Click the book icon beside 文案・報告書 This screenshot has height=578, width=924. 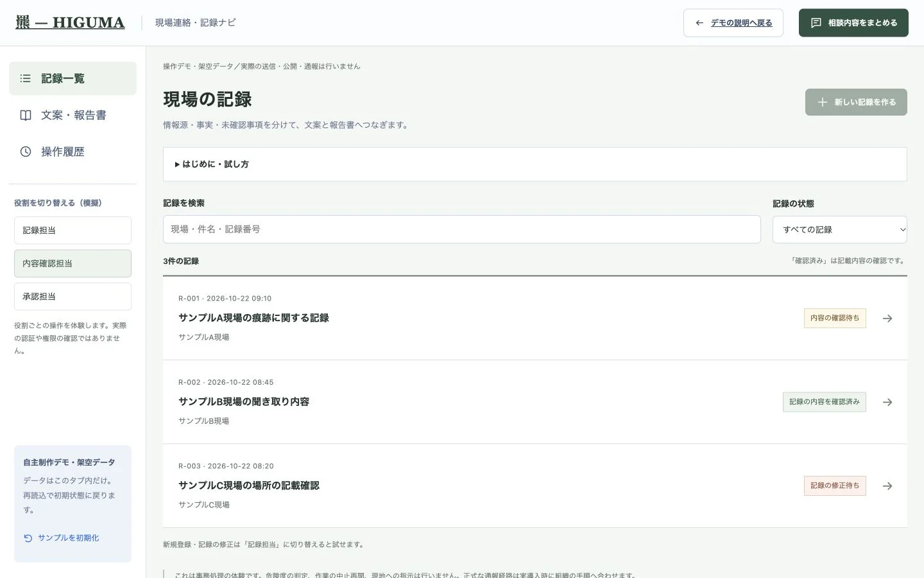click(x=26, y=115)
